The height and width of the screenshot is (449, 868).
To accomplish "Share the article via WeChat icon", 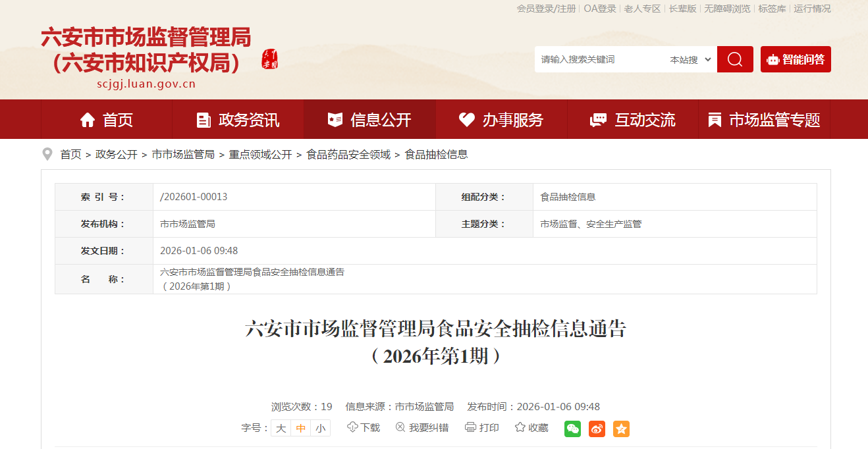I will click(x=572, y=429).
